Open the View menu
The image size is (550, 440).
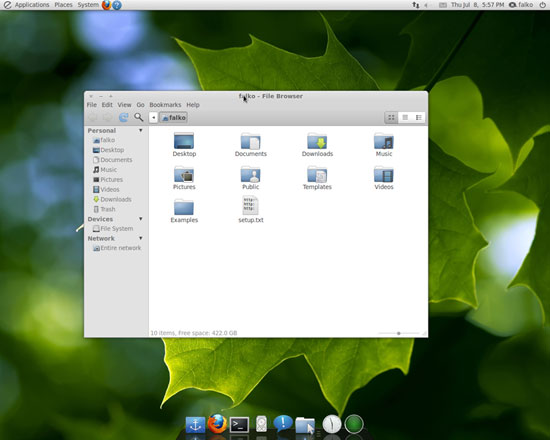[124, 105]
